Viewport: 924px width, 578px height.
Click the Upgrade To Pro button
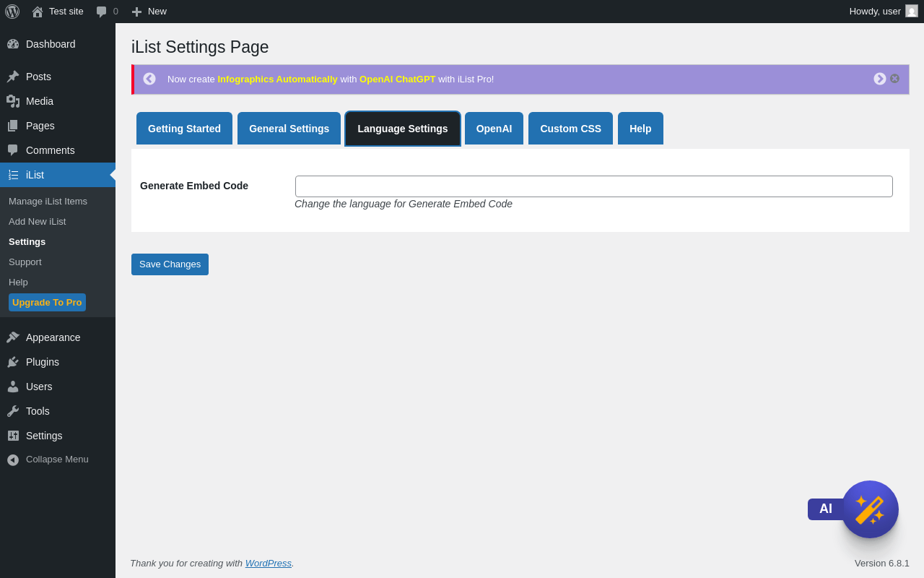(47, 303)
